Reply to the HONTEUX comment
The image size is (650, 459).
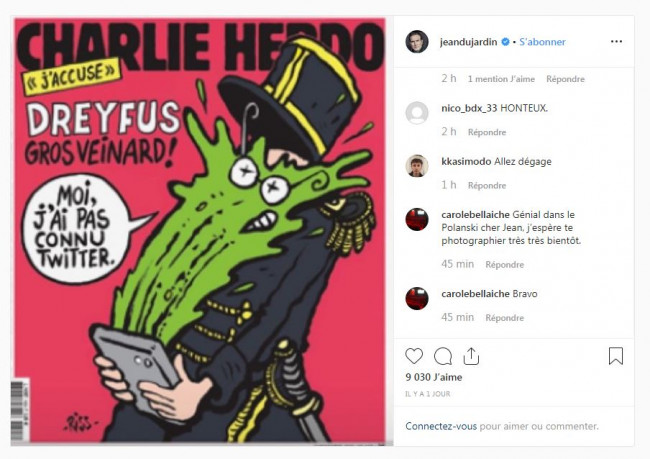pos(487,132)
